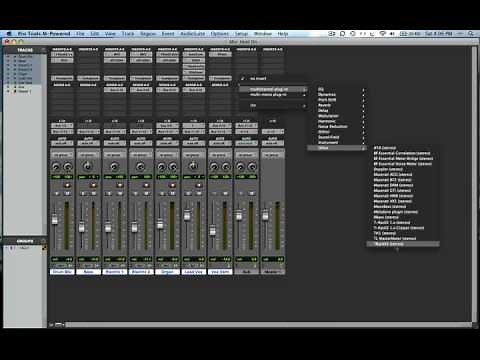
Task: Solo the Drum Mix track
Action: (56, 193)
